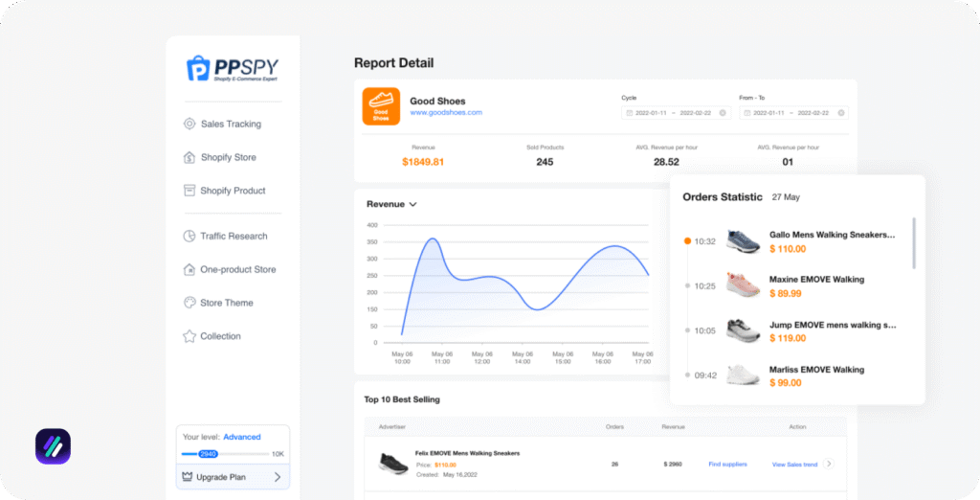The image size is (980, 500).
Task: Open the Collection menu item
Action: pos(220,336)
